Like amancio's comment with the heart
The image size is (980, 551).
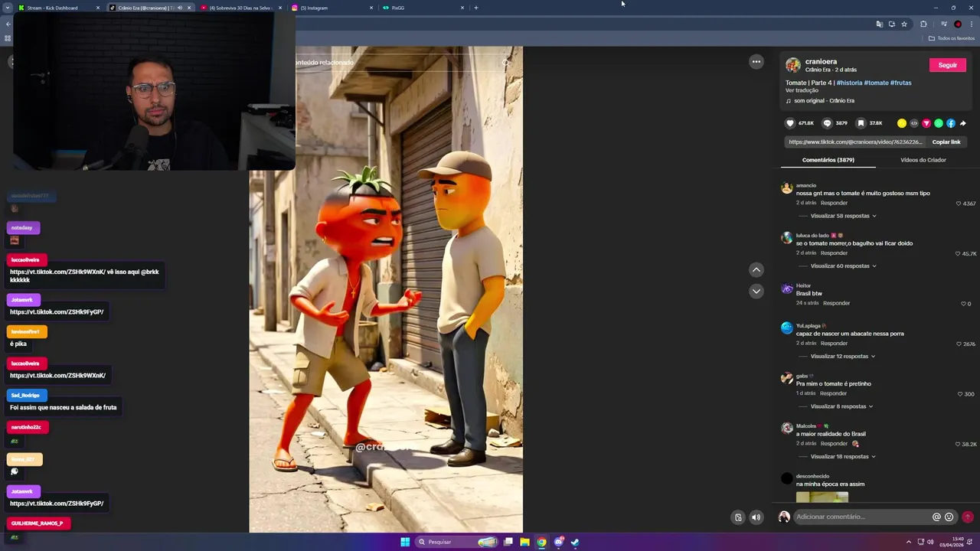coord(959,204)
